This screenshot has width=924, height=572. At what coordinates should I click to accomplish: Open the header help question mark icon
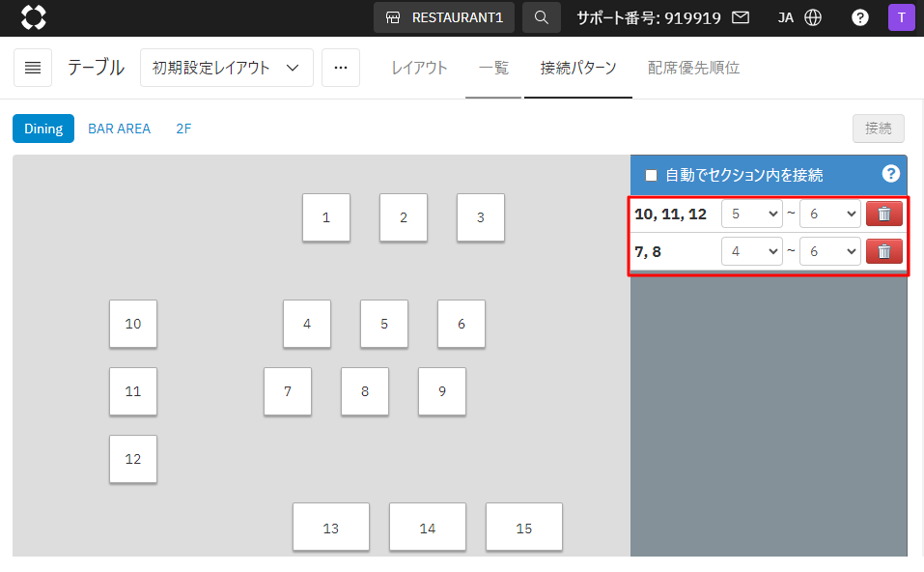click(859, 17)
